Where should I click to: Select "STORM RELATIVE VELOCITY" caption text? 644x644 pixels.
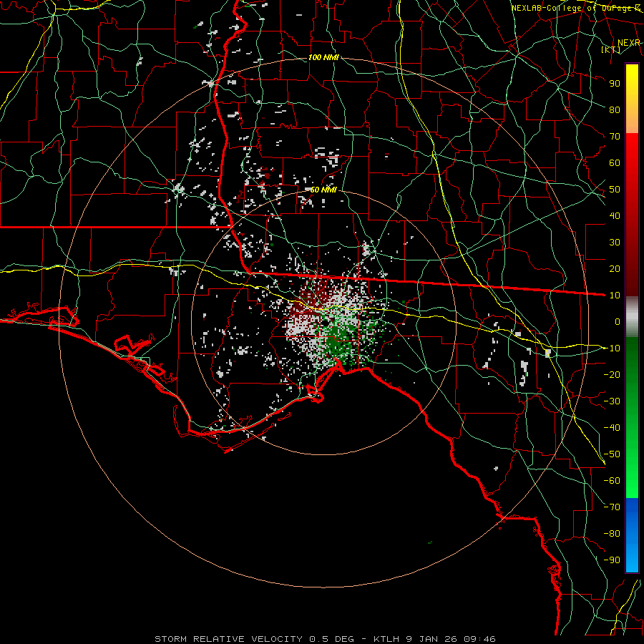point(228,639)
